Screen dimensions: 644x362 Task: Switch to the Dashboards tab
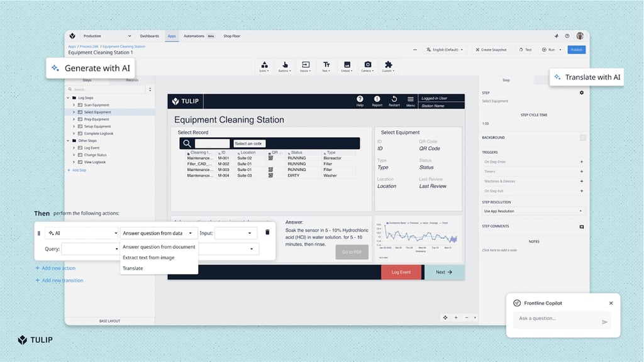(x=150, y=36)
